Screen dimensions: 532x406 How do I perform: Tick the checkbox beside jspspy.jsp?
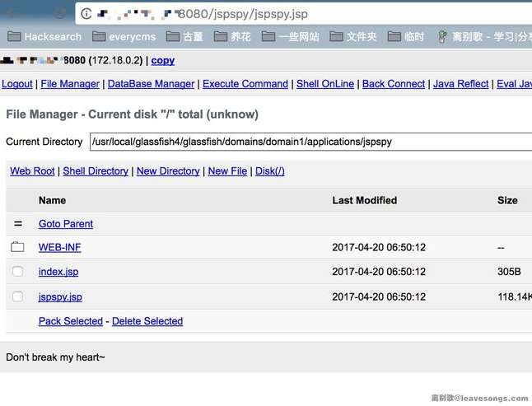[17, 296]
